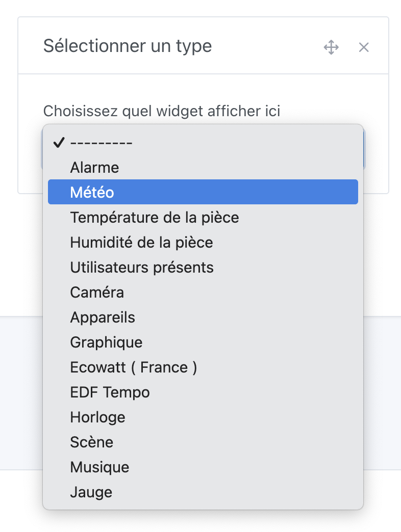
Task: Select the Jauge option at list bottom
Action: 91,492
